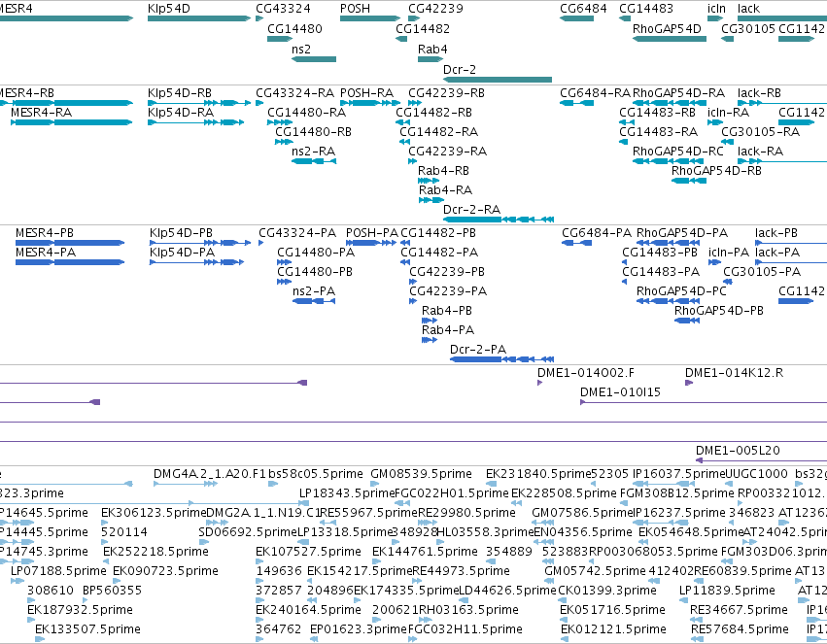Click the RhoGAP54D-PB protein label
This screenshot has height=644, width=827.
[x=719, y=311]
